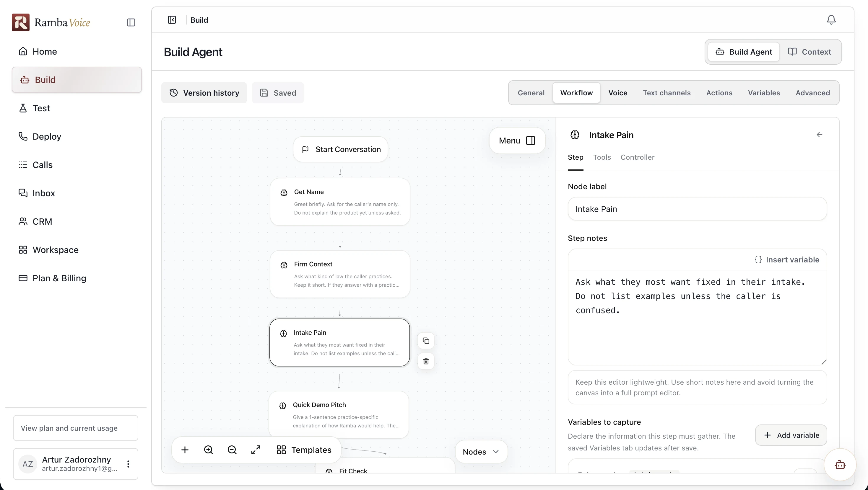
Task: Toggle the Ramba sidebar layout icon
Action: 131,22
